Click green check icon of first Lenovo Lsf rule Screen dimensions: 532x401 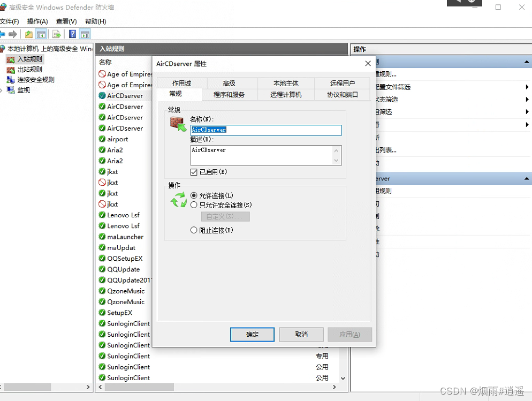coord(102,215)
